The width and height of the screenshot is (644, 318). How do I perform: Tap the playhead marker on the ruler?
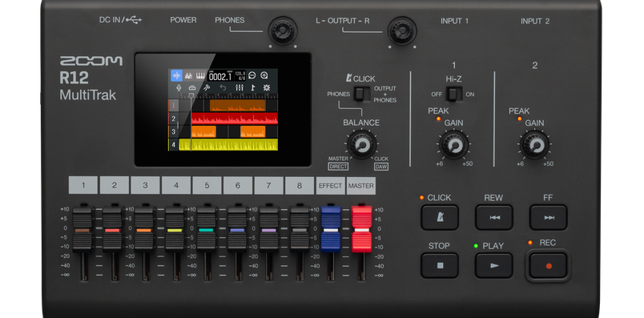191,95
